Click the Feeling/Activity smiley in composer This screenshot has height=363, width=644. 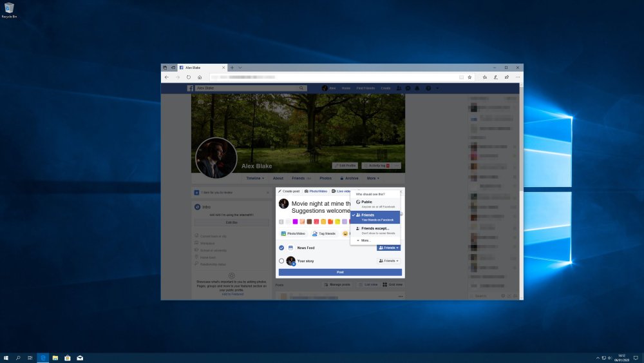coord(345,233)
